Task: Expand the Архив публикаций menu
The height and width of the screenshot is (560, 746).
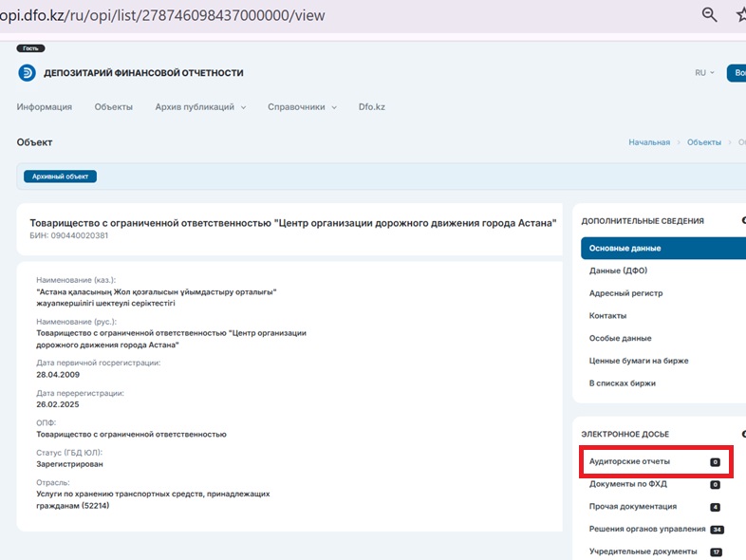Action: (x=200, y=107)
